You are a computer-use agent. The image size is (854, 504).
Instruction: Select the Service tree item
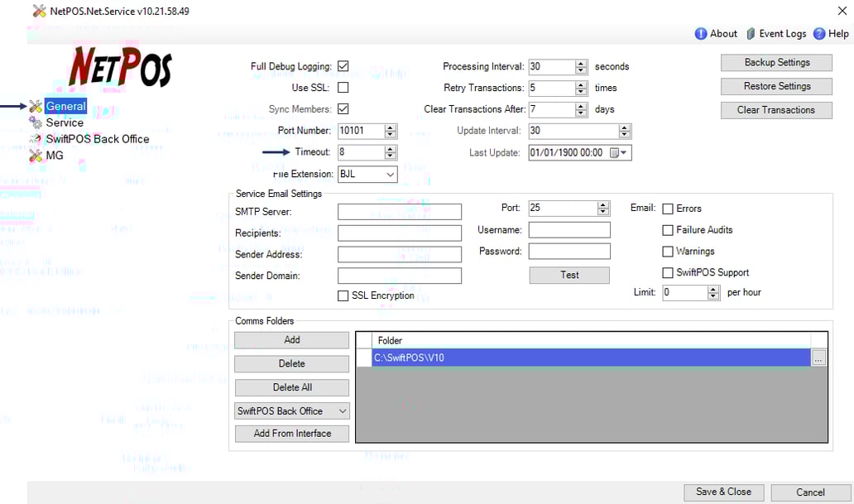click(65, 122)
